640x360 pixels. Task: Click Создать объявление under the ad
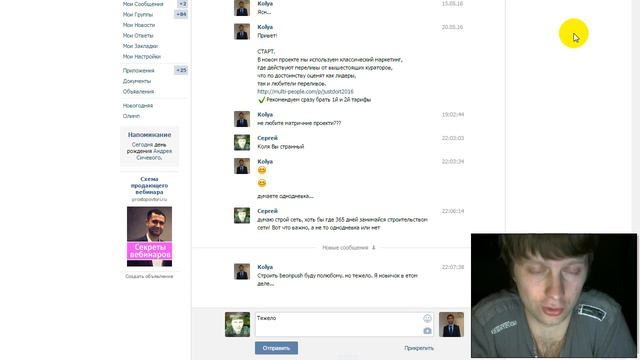pyautogui.click(x=149, y=277)
